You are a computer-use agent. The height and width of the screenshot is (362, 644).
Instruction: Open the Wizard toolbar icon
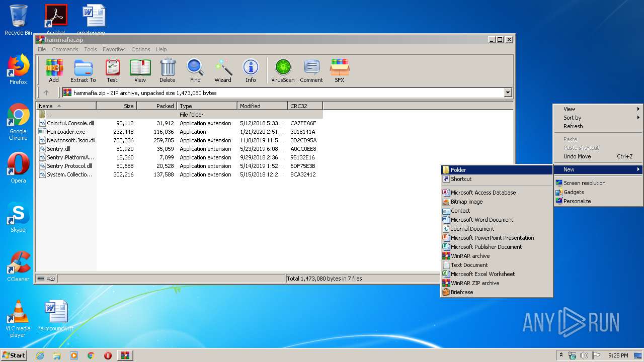pos(223,70)
